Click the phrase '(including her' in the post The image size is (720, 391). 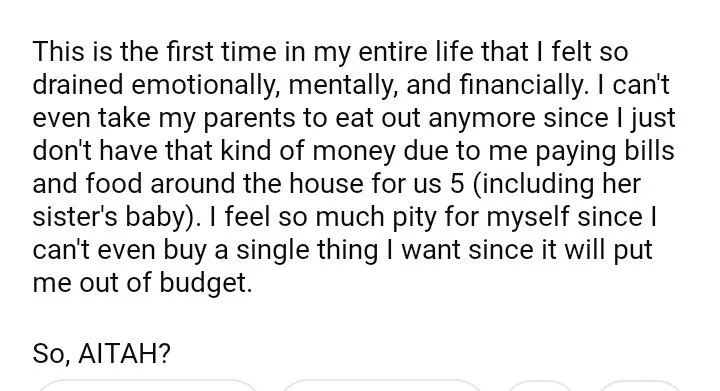[x=555, y=184]
